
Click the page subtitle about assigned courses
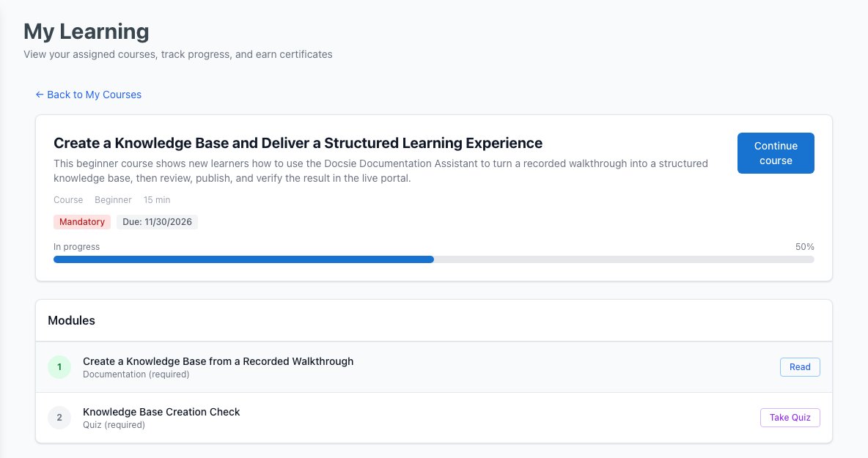pyautogui.click(x=177, y=54)
